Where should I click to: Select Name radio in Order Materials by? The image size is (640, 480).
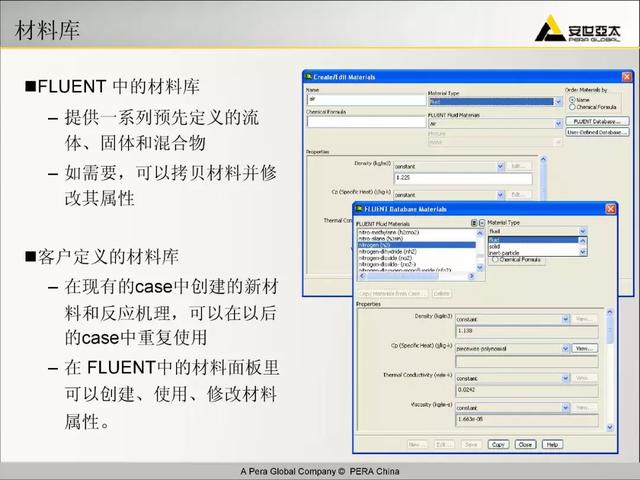point(572,100)
